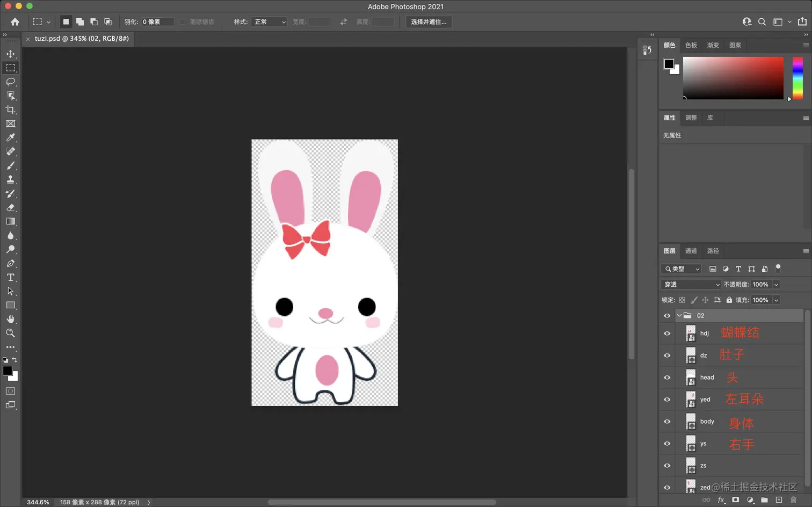Select the Lasso tool
The height and width of the screenshot is (507, 812).
pos(11,82)
